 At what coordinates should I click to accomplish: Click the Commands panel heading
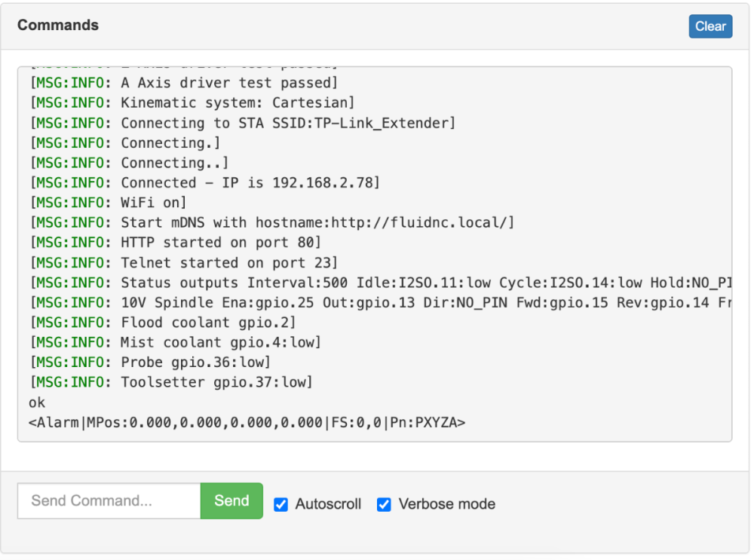[x=58, y=25]
